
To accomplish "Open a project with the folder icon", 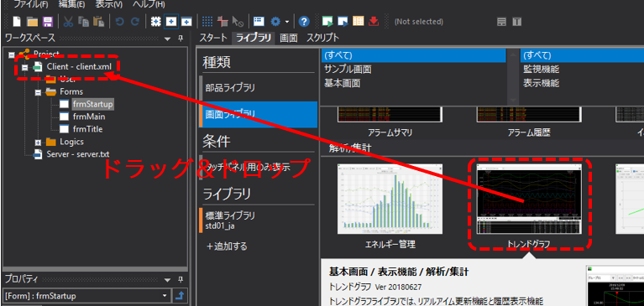I will click(x=33, y=21).
